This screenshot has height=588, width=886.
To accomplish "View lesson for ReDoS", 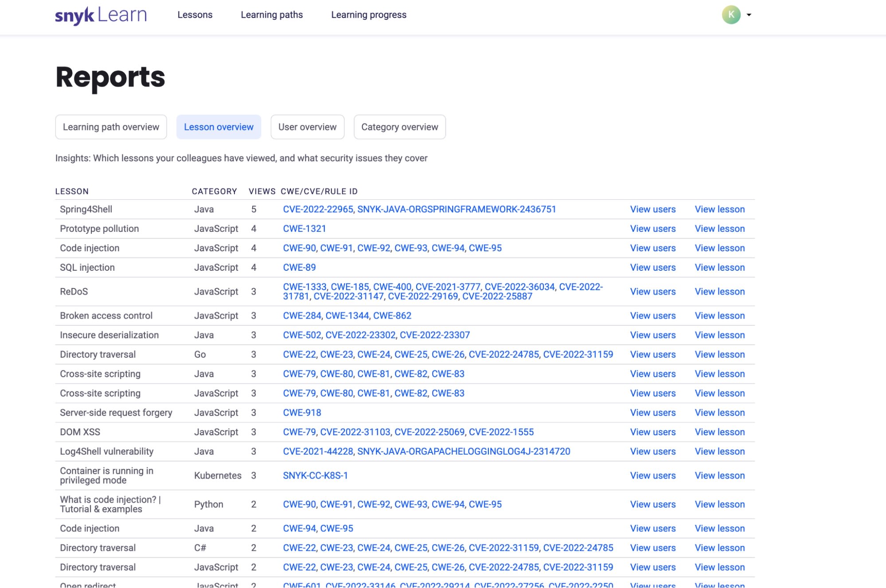I will click(720, 292).
